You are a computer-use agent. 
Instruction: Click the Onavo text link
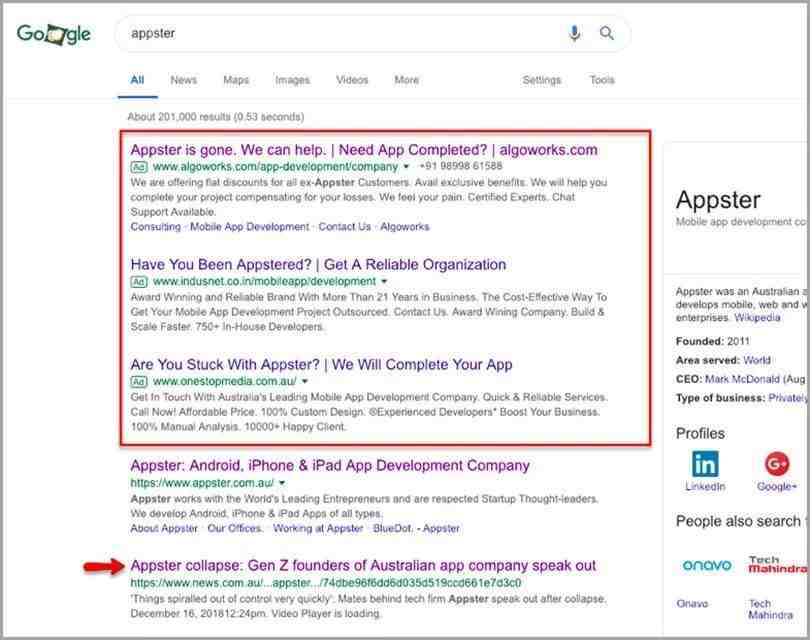[x=692, y=603]
